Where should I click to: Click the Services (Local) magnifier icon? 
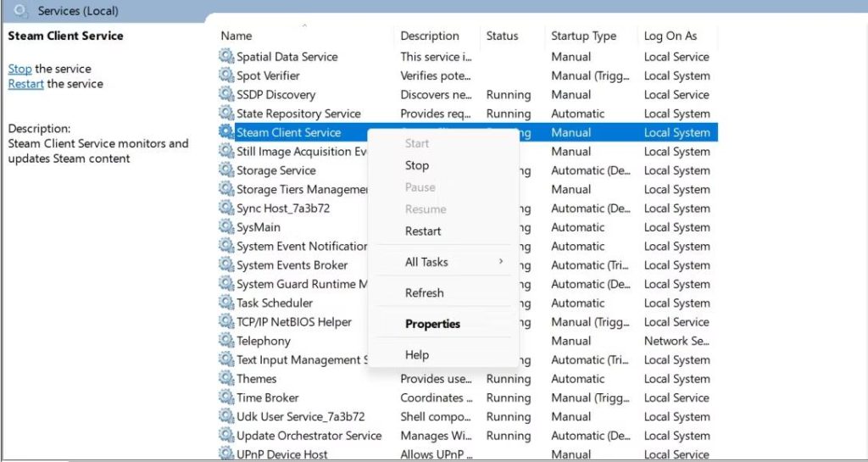22,11
